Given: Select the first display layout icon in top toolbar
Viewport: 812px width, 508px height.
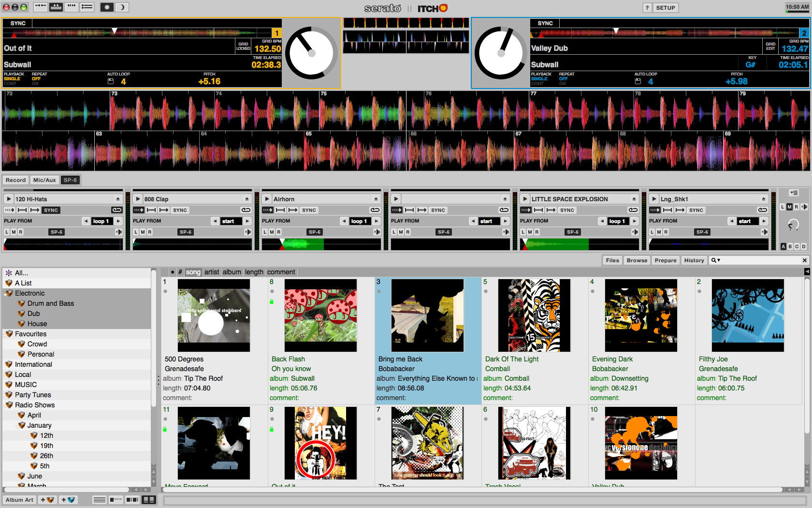Looking at the screenshot, I should (x=40, y=7).
